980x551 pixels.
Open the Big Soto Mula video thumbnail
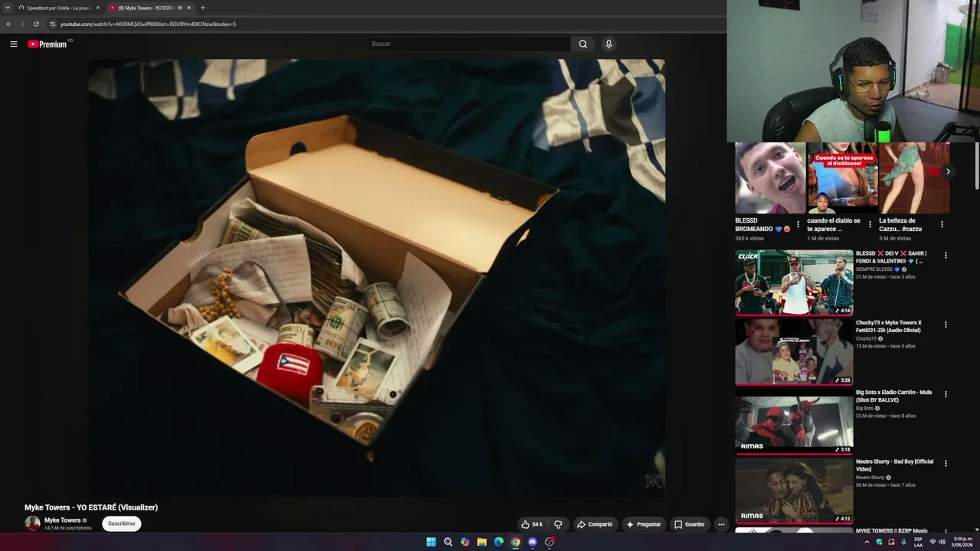click(794, 422)
